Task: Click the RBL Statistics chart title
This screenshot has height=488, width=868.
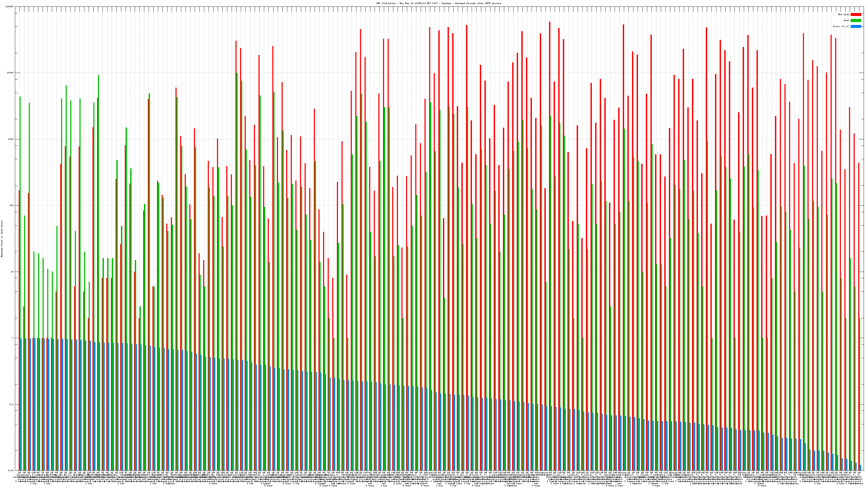Action: [x=439, y=3]
